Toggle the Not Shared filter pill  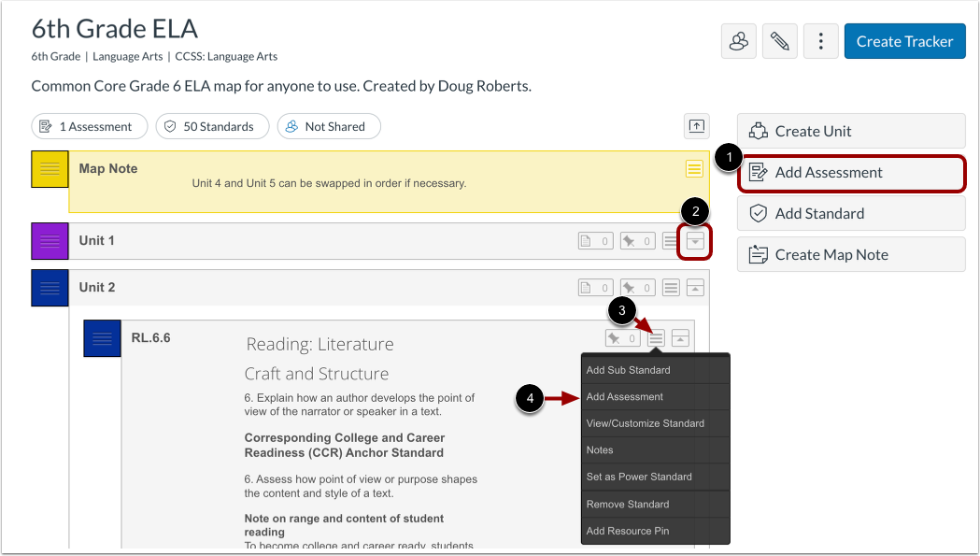(329, 126)
